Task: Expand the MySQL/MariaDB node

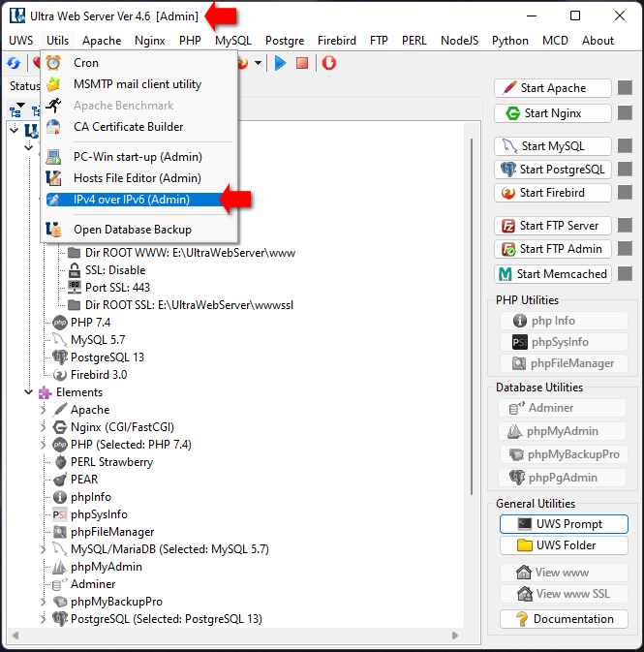Action: pyautogui.click(x=44, y=549)
